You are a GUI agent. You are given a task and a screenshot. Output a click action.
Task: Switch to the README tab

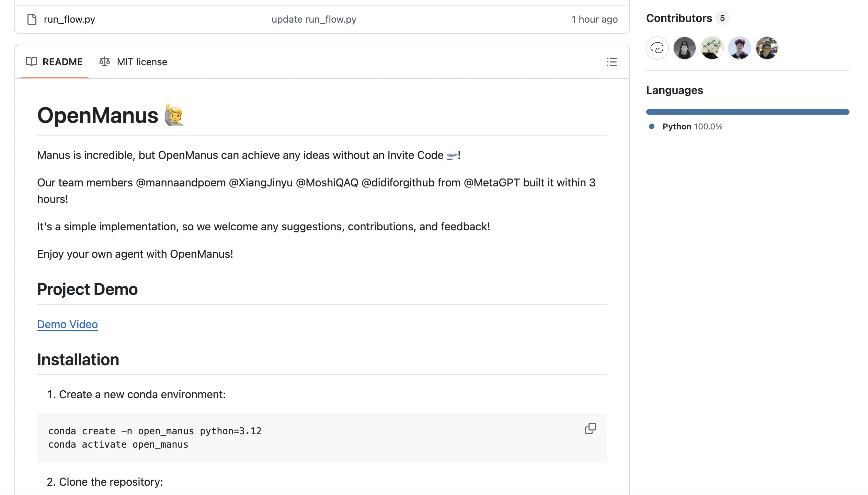click(62, 62)
